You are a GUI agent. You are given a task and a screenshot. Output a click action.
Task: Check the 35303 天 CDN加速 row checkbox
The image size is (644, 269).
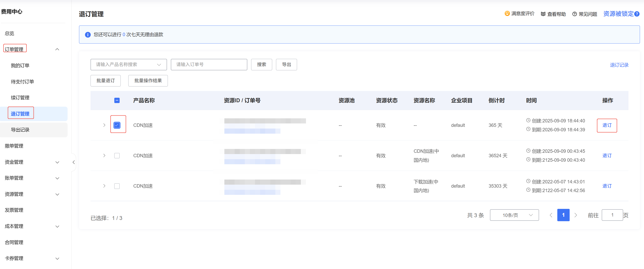(117, 186)
